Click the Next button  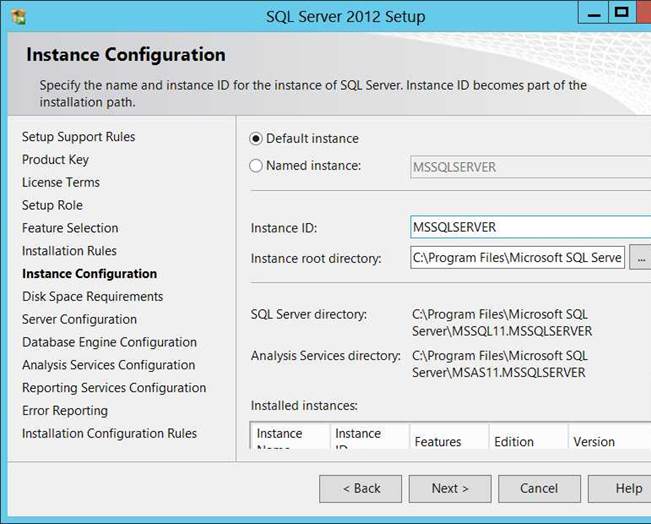tap(450, 489)
